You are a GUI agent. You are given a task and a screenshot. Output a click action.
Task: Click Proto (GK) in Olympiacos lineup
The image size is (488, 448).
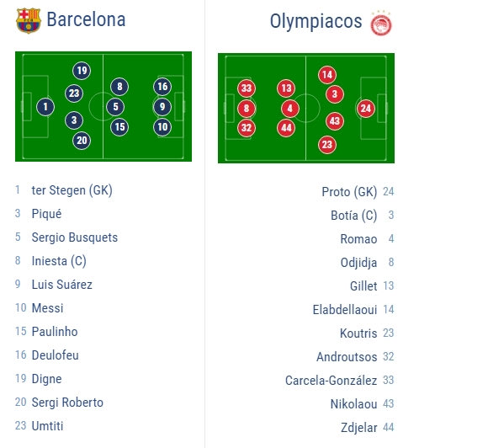(x=349, y=192)
